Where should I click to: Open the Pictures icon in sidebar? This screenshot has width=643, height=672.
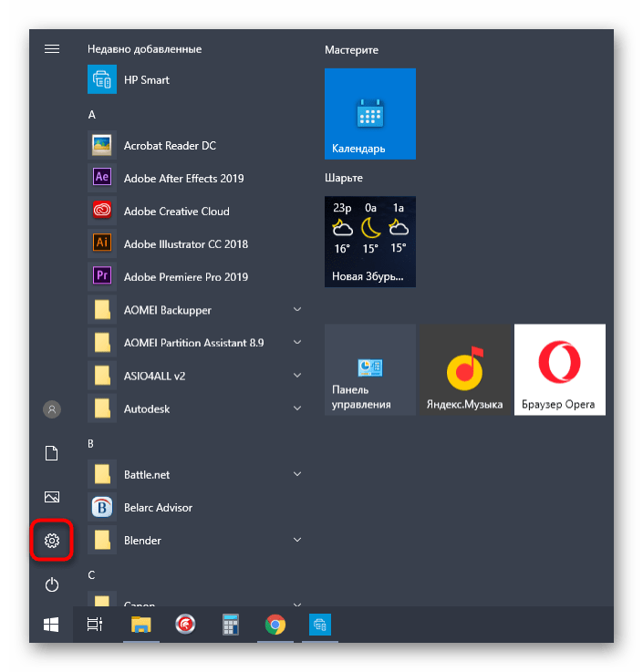click(x=52, y=497)
